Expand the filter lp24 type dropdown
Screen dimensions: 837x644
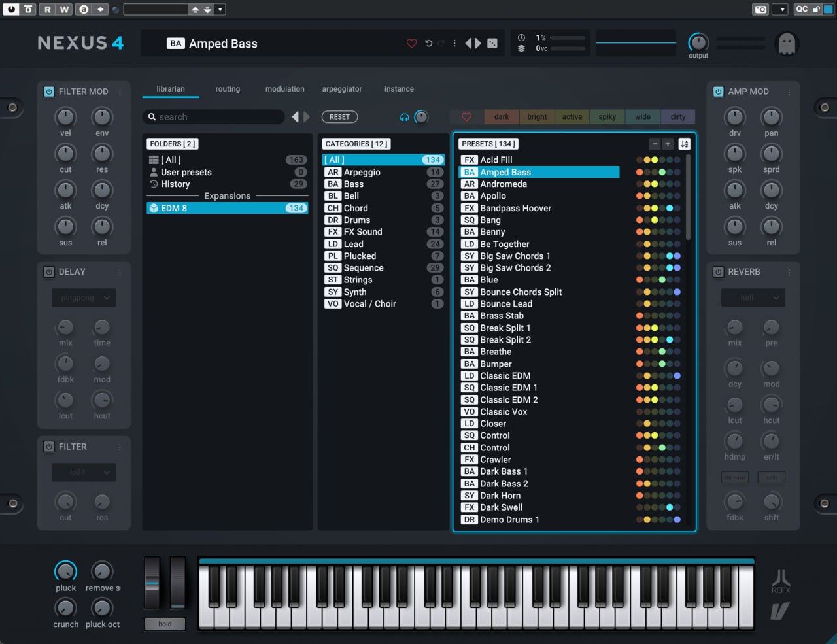pos(84,472)
